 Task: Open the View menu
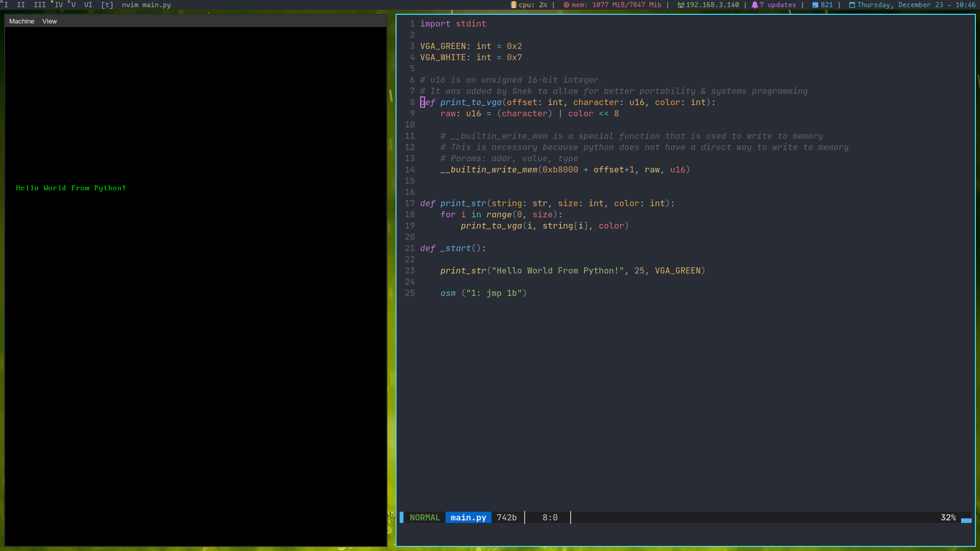[50, 21]
